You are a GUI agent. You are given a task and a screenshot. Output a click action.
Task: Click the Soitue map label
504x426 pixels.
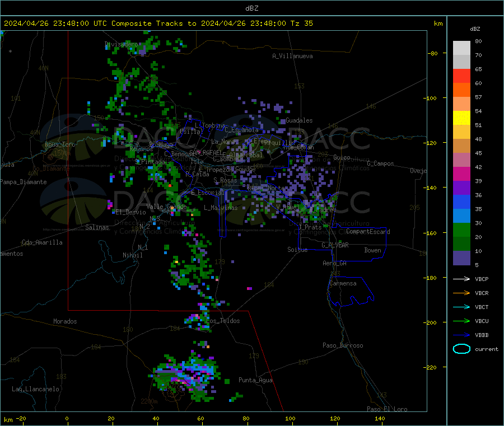[x=297, y=250]
